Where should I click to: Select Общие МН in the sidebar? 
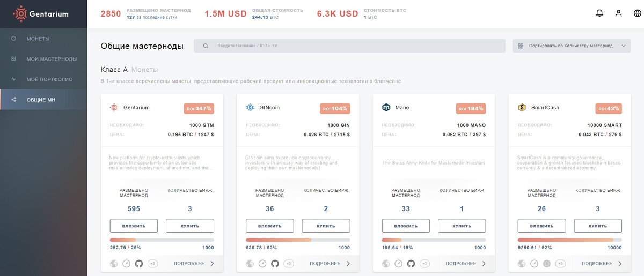coord(43,100)
